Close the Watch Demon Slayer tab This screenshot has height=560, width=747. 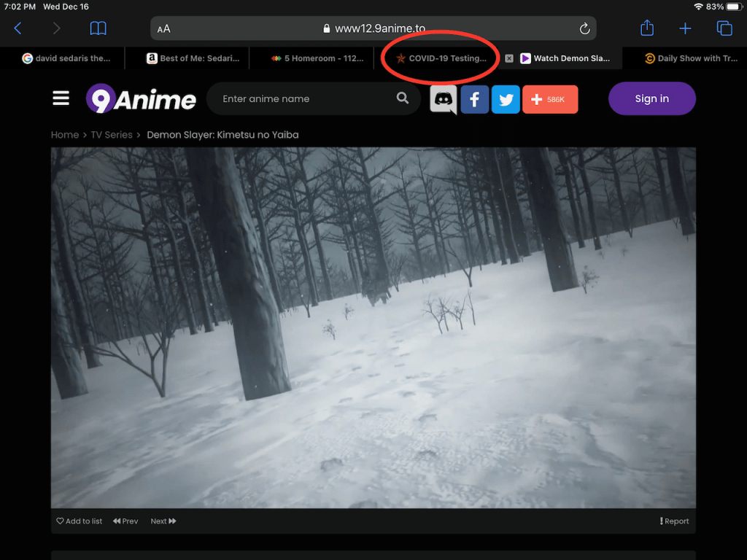pos(509,58)
